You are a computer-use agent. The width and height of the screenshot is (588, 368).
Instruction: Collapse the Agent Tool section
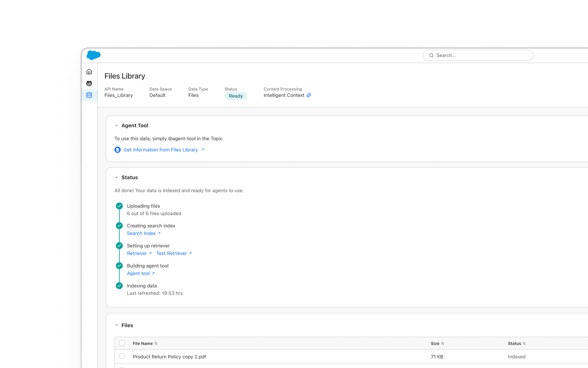point(117,125)
